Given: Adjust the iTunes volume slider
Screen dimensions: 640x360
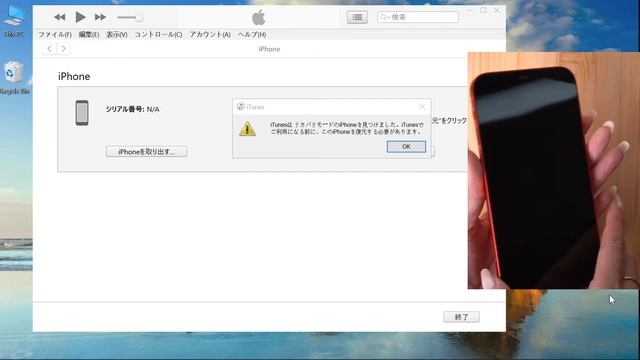Looking at the screenshot, I should [x=130, y=18].
